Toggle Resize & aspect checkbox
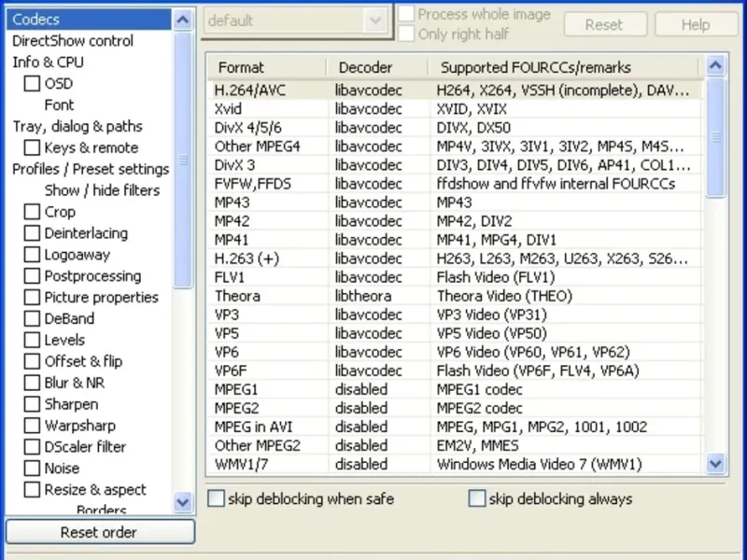 point(32,489)
